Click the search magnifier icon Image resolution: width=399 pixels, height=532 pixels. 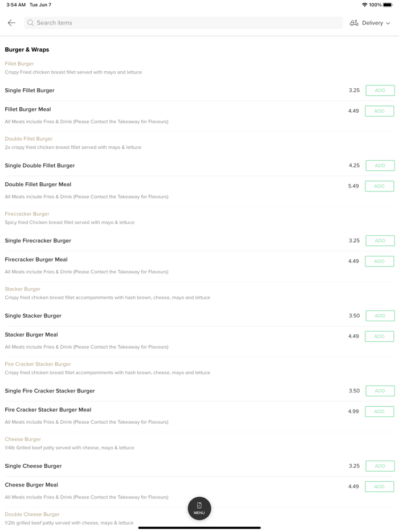click(31, 23)
